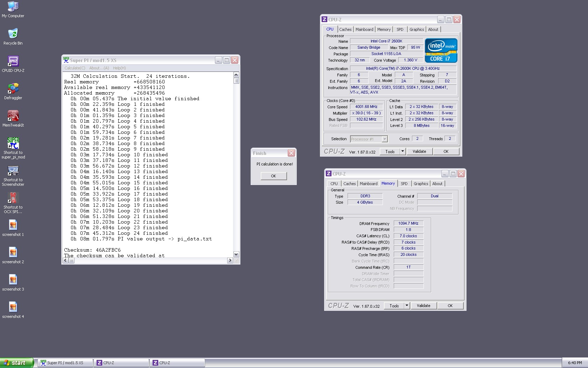Image resolution: width=588 pixels, height=368 pixels.
Task: Select the screenshot 4 file icon
Action: (13, 310)
